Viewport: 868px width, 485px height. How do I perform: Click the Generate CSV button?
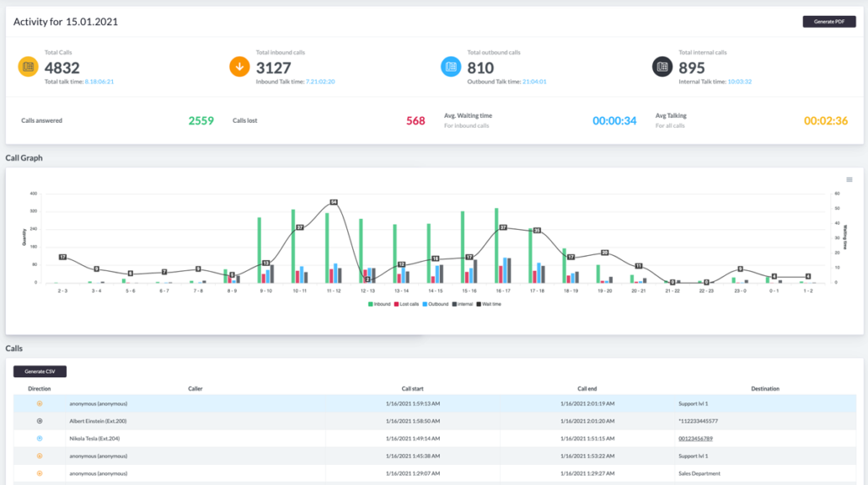click(40, 371)
